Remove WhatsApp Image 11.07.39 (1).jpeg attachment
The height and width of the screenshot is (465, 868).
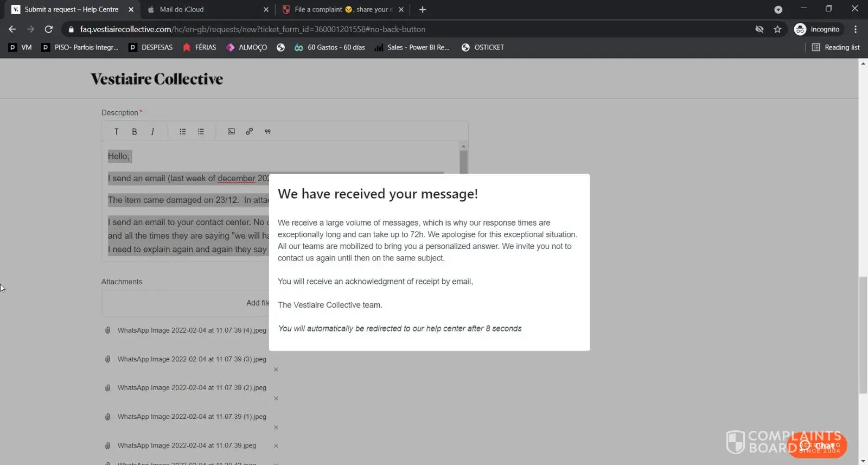tap(276, 428)
